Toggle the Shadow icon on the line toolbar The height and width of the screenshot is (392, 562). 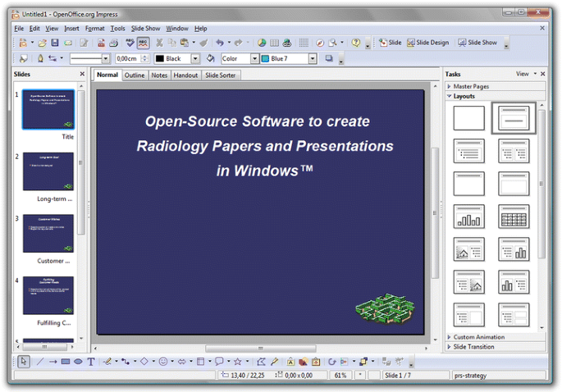pos(329,58)
